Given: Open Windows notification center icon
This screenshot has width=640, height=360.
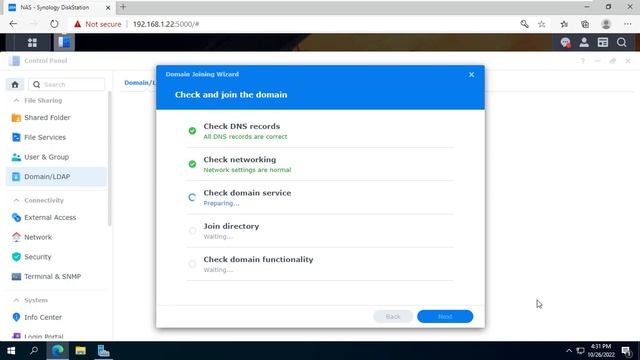Looking at the screenshot, I should (627, 351).
